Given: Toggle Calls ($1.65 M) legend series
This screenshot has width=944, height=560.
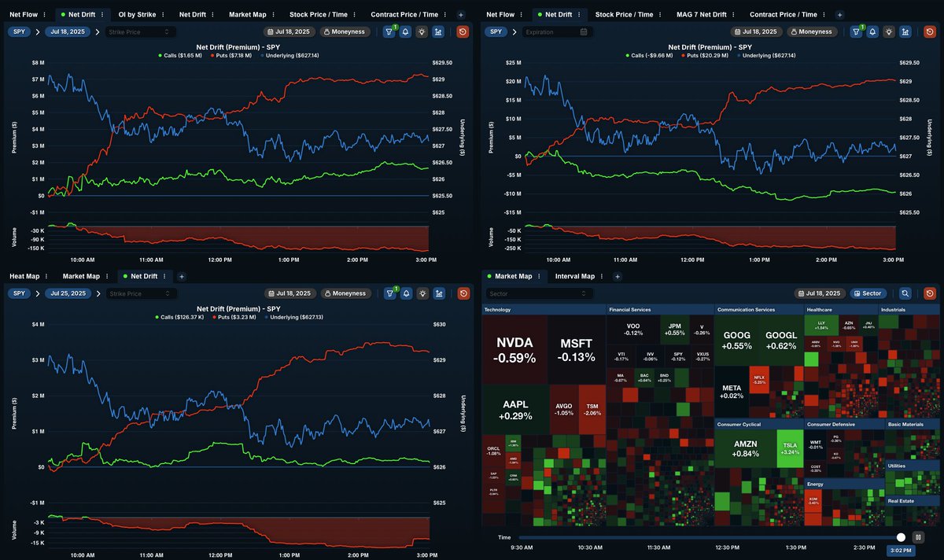Looking at the screenshot, I should tap(180, 56).
